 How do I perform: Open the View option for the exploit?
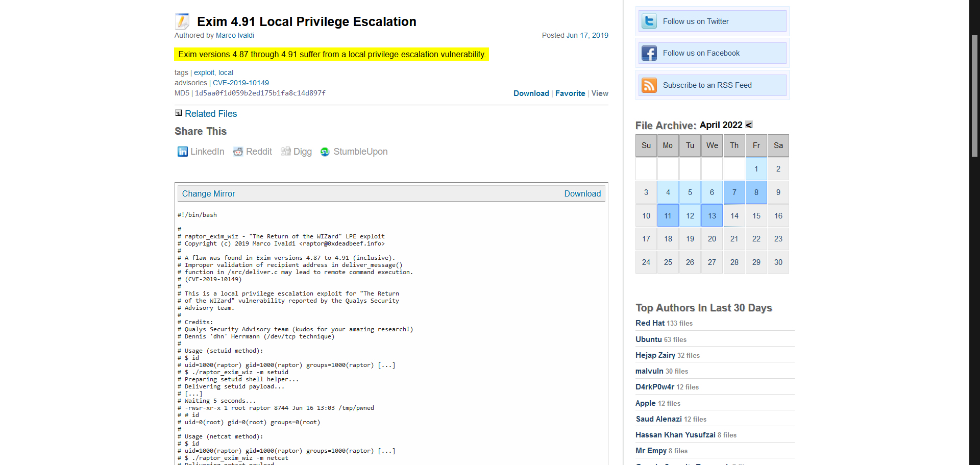[x=599, y=93]
